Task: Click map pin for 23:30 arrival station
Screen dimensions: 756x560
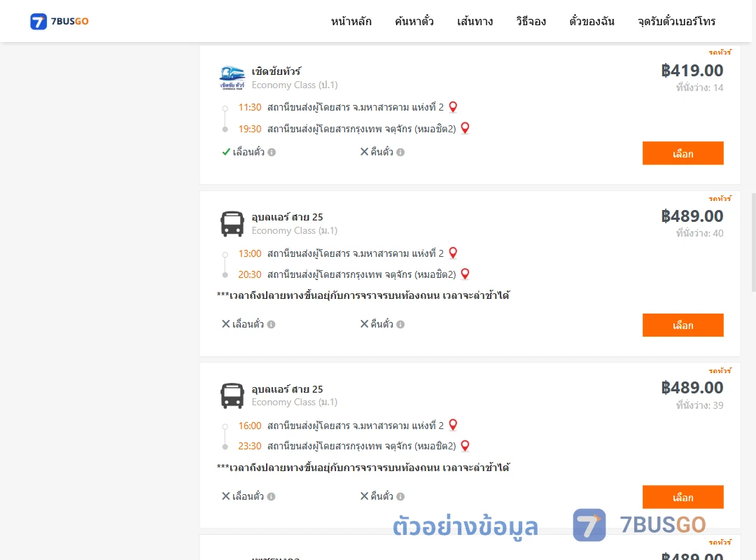Action: (465, 446)
